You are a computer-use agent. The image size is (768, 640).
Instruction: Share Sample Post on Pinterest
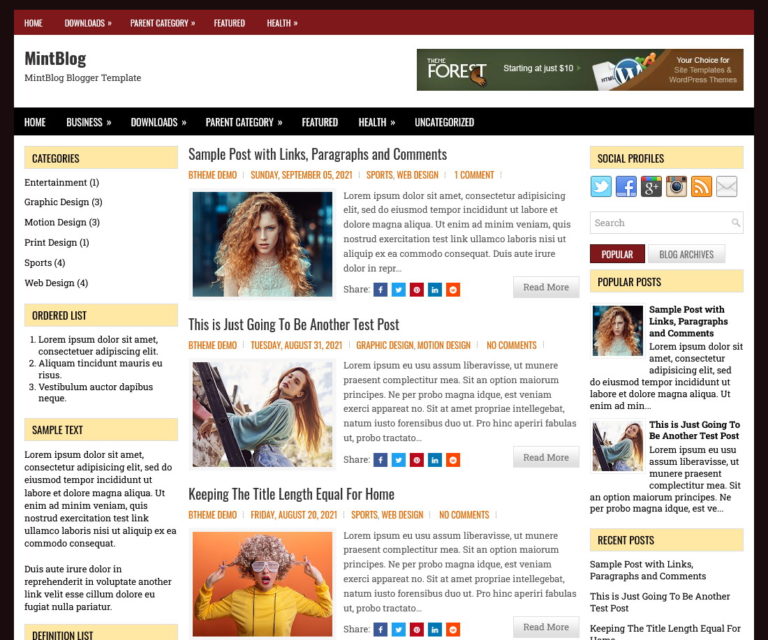(x=417, y=290)
